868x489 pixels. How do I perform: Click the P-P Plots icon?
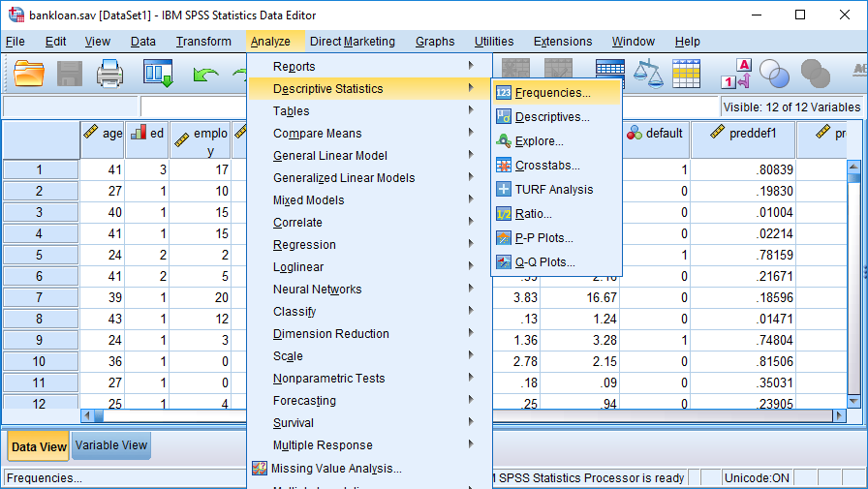503,238
